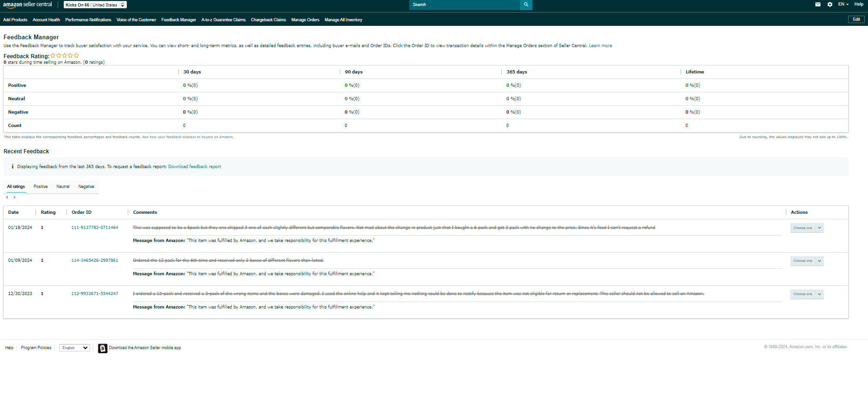Click See how your feedback displays link
The width and height of the screenshot is (868, 405).
click(188, 137)
